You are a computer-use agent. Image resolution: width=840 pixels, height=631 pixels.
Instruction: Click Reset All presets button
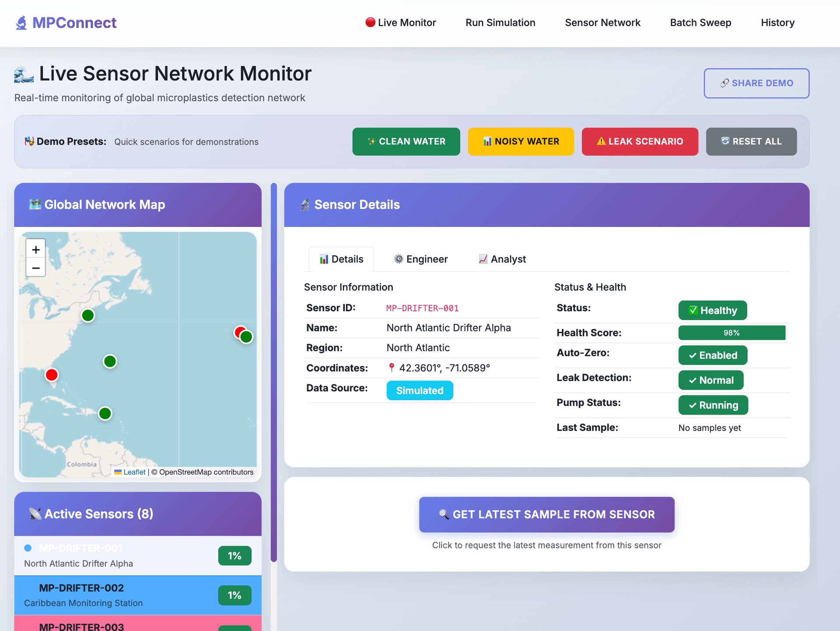pos(751,141)
